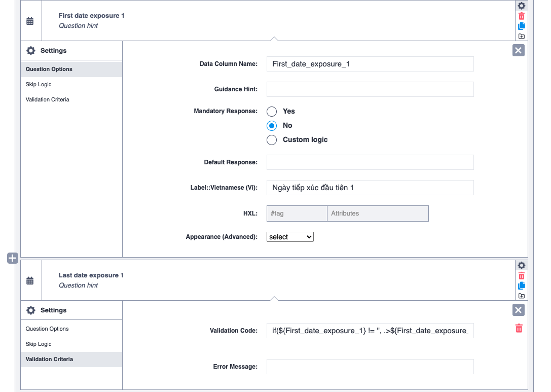
Task: Open Skip Logic tab for First date exposure
Action: 39,84
